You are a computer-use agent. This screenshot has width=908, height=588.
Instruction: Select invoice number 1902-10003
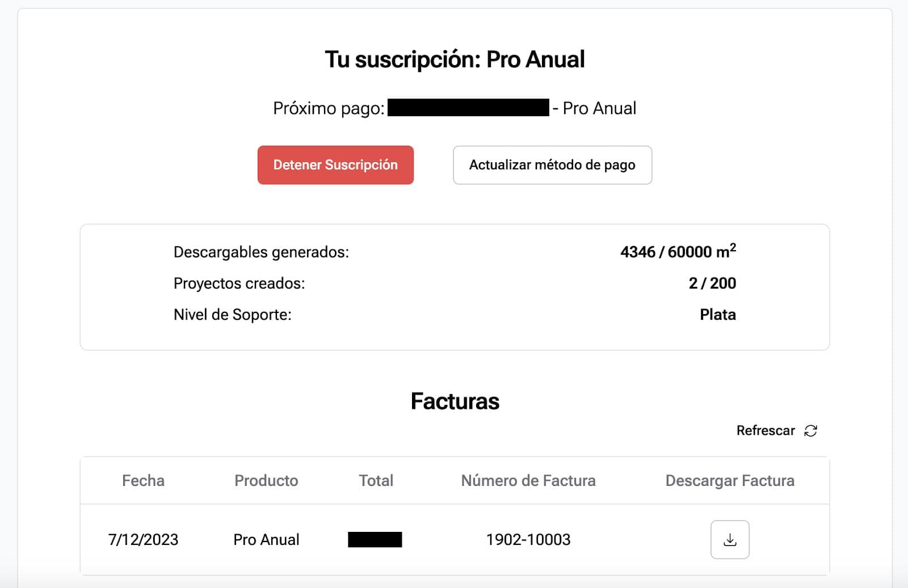pos(528,540)
